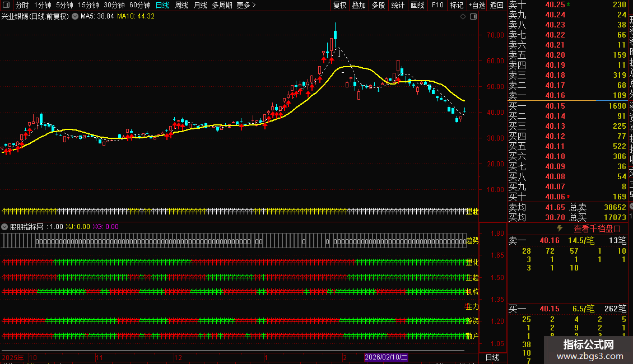Click the 日线 label at bottom right of chart

pyautogui.click(x=492, y=357)
